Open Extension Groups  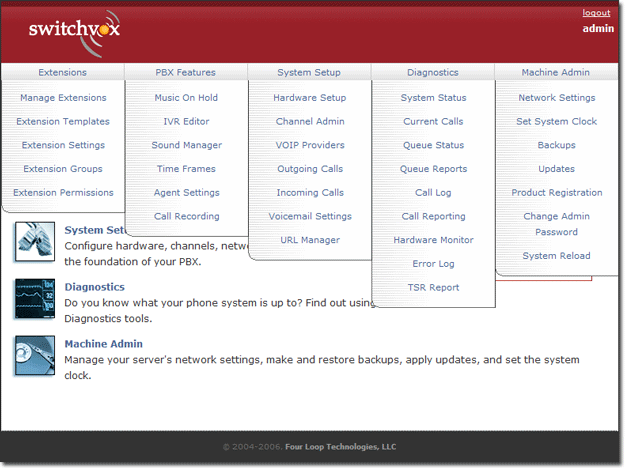pyautogui.click(x=63, y=169)
